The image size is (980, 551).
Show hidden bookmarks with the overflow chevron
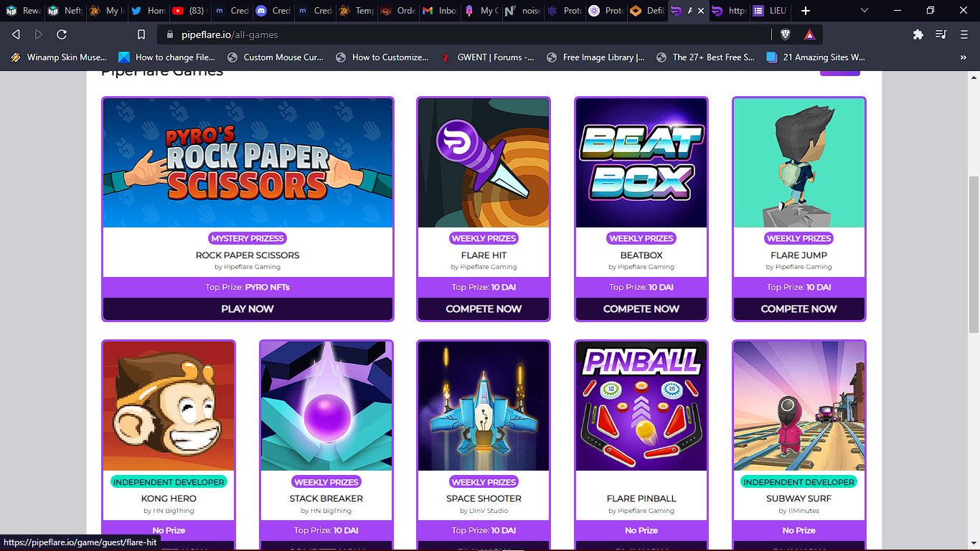(x=963, y=57)
